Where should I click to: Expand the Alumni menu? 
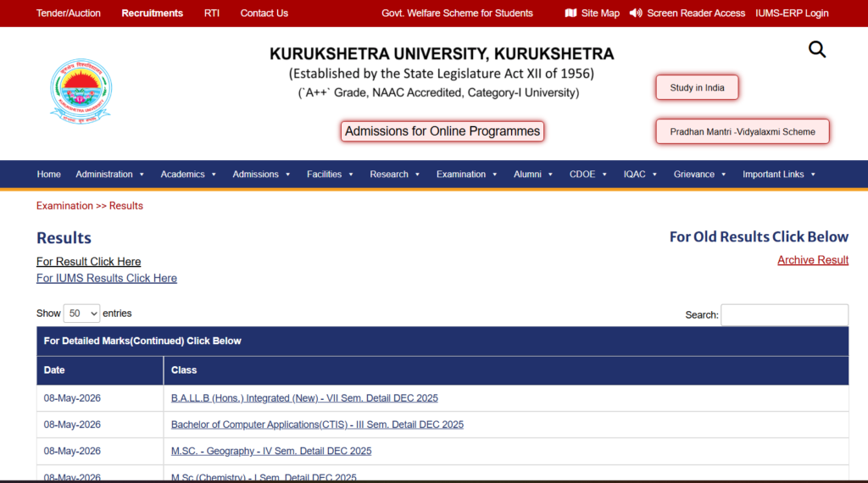(533, 175)
